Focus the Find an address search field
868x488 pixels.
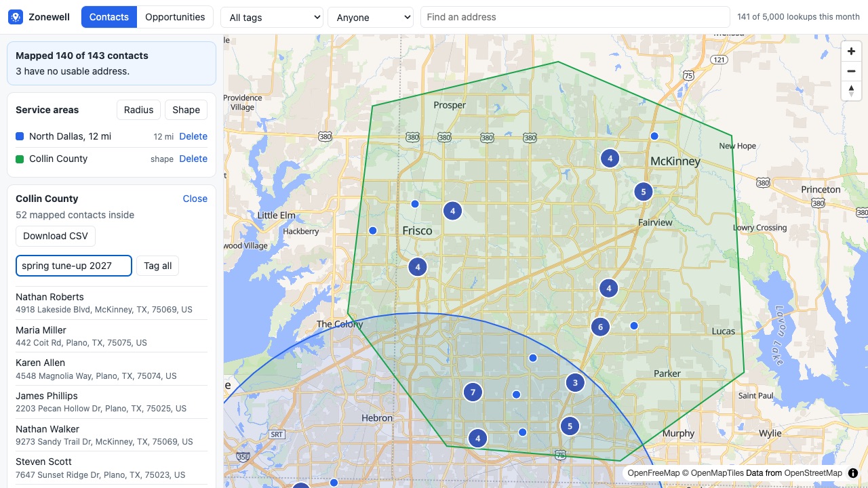(575, 17)
